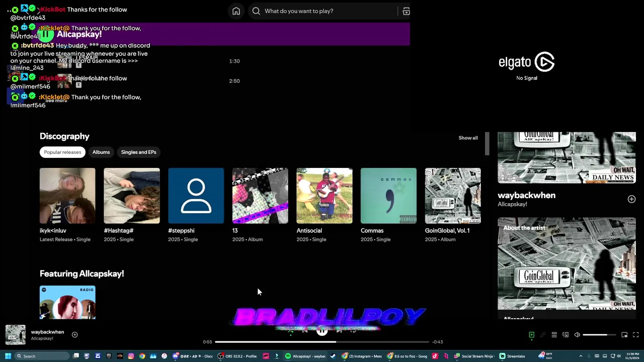Open Steam icon in taskbar
644x362 pixels.
pyautogui.click(x=333, y=356)
